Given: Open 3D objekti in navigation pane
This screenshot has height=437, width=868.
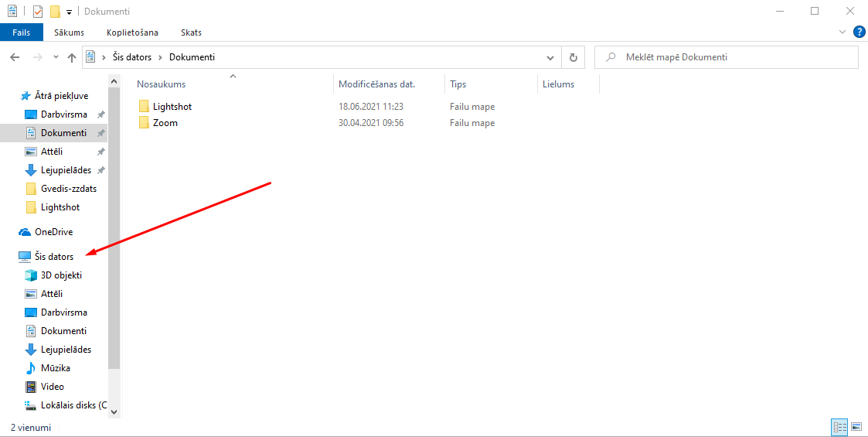Looking at the screenshot, I should pos(61,275).
